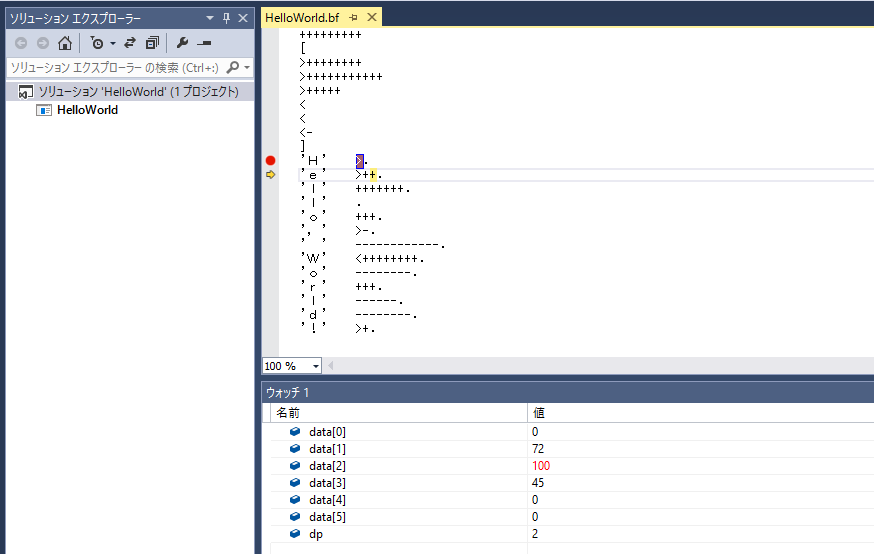874x554 pixels.
Task: Click value 72 of data[1]
Action: tap(538, 449)
